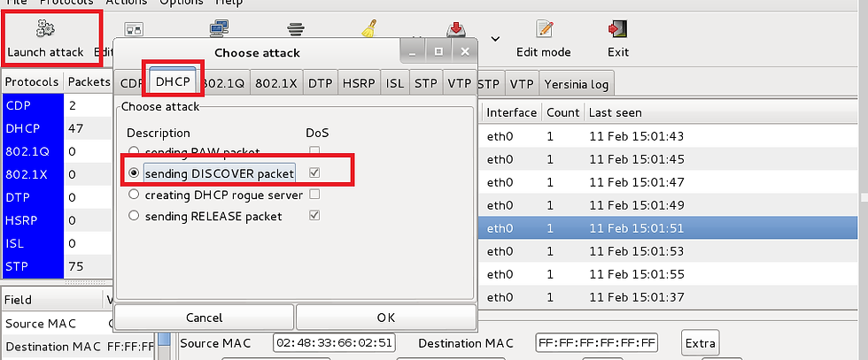Screen dimensions: 868x360
Task: Expand the Capture dropdown arrow
Action: tap(495, 39)
